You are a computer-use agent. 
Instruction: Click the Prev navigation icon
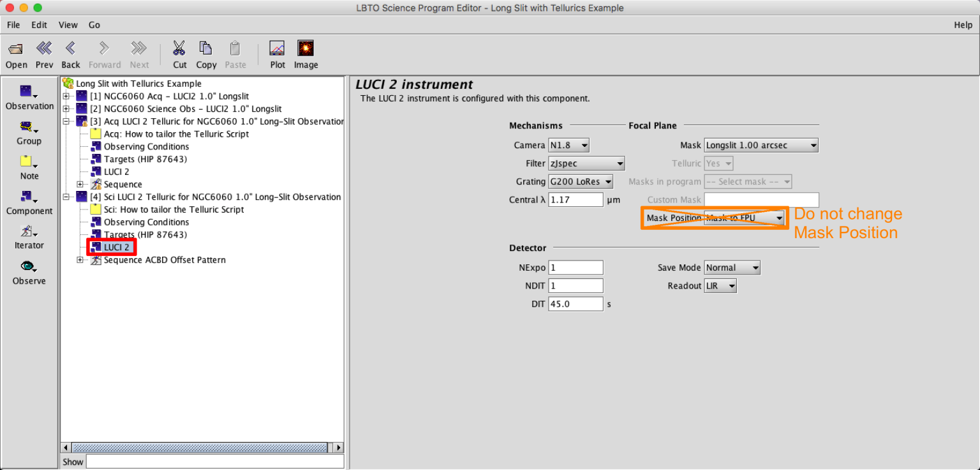tap(44, 49)
